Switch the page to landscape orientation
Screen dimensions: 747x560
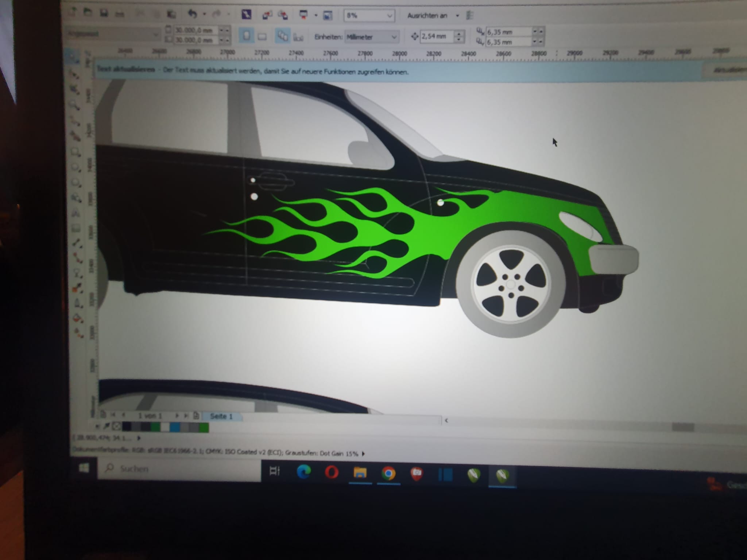pos(262,37)
